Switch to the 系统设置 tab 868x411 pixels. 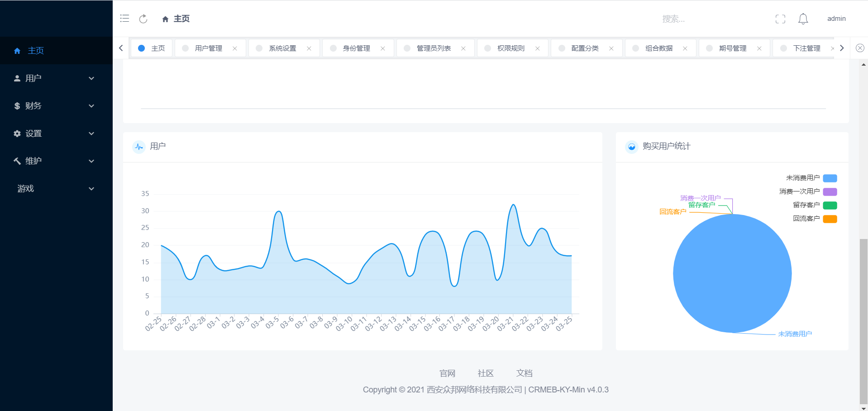coord(282,48)
